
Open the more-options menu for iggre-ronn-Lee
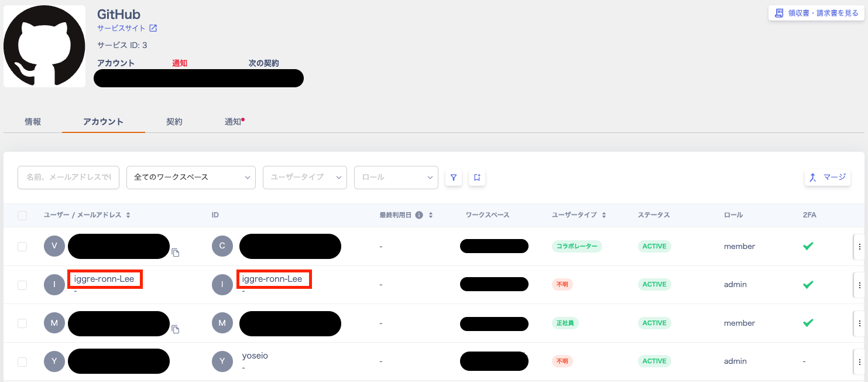(859, 285)
